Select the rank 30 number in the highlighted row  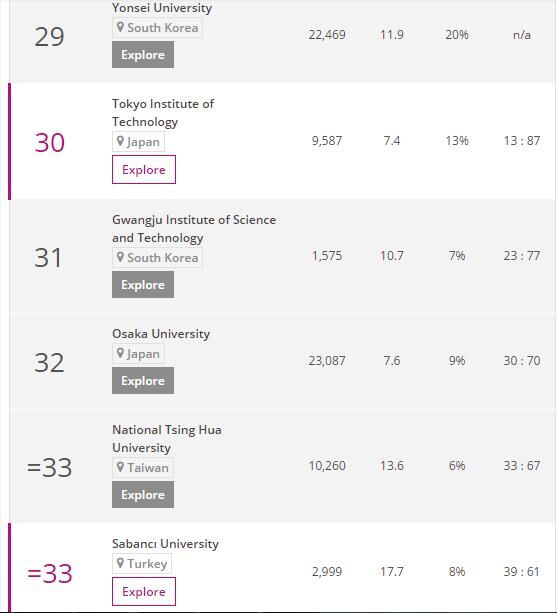click(x=50, y=142)
